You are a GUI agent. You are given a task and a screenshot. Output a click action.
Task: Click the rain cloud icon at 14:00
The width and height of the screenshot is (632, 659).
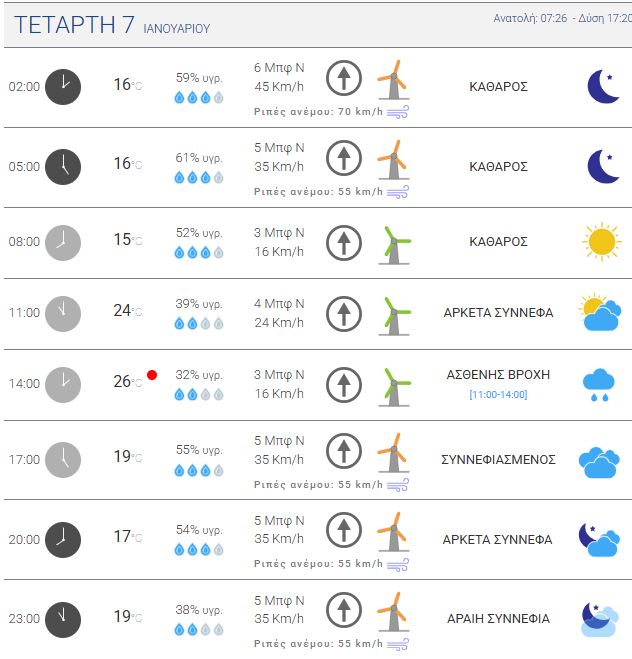599,384
